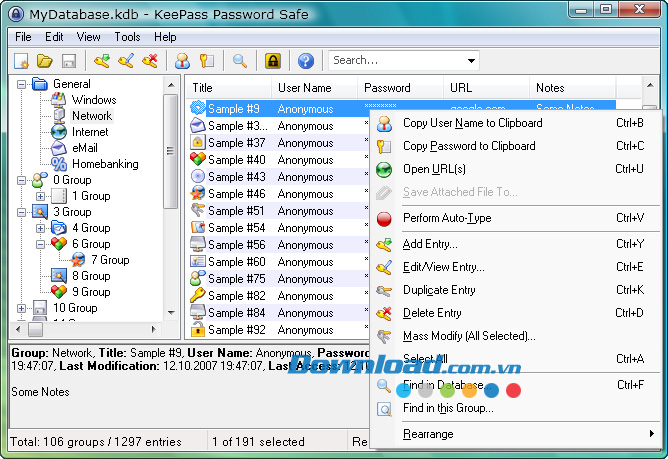Expand the 4 Group tree node
The image size is (668, 459).
40,228
